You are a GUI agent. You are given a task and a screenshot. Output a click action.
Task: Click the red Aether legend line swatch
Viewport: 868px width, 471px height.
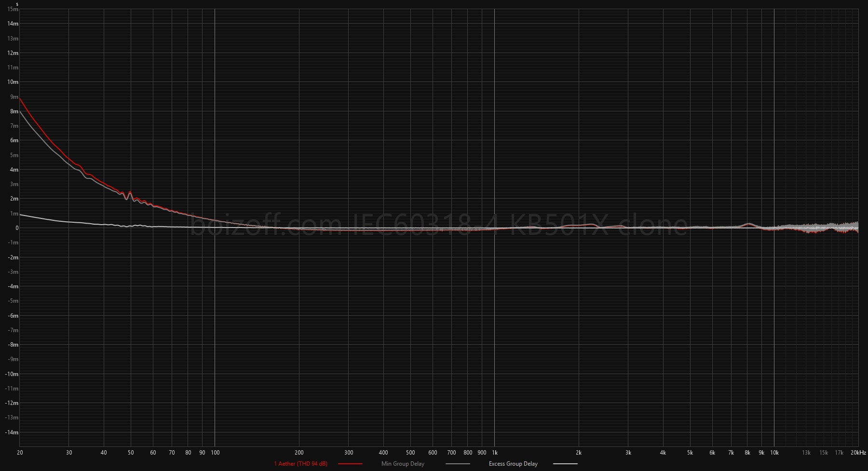350,464
